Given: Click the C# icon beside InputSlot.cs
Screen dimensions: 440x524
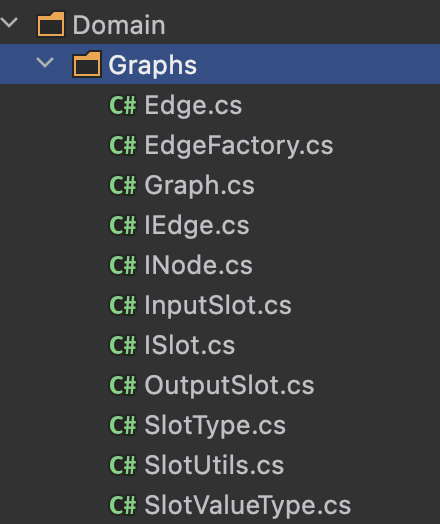Looking at the screenshot, I should (x=123, y=305).
